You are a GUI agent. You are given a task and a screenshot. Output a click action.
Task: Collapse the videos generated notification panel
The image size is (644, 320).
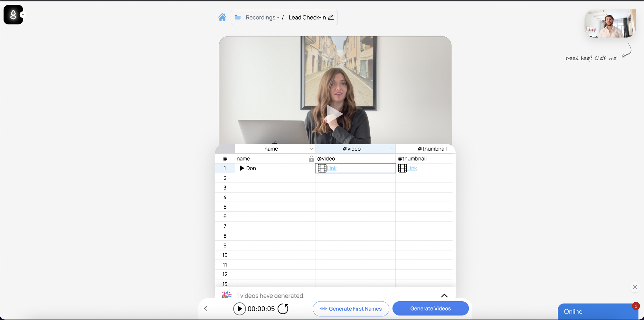(x=444, y=296)
